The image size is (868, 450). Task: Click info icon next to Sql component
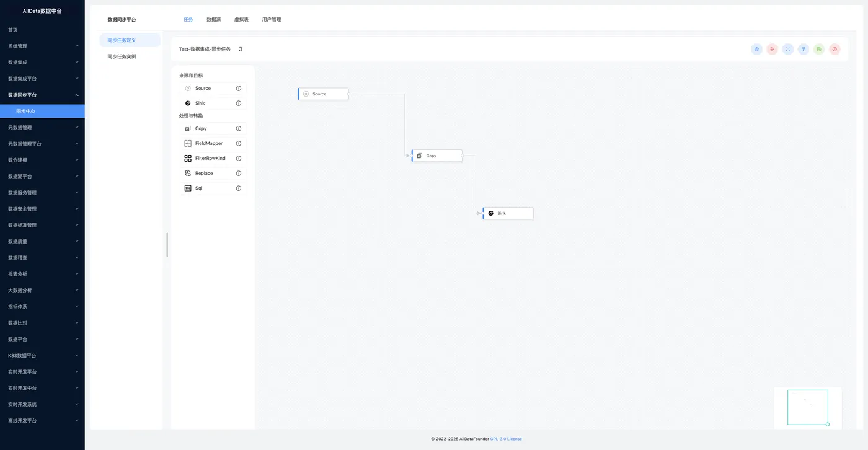(x=239, y=188)
